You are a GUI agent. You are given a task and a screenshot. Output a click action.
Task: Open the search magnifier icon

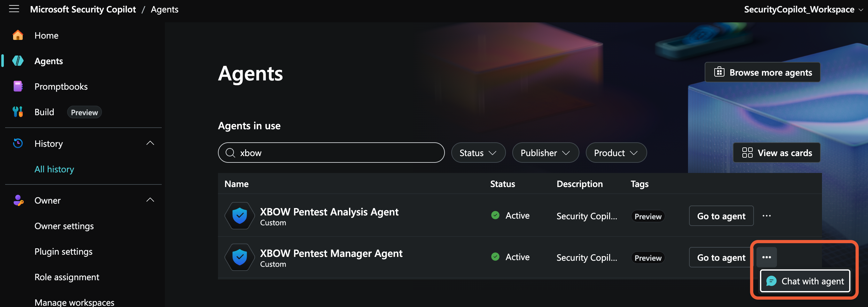pyautogui.click(x=230, y=153)
